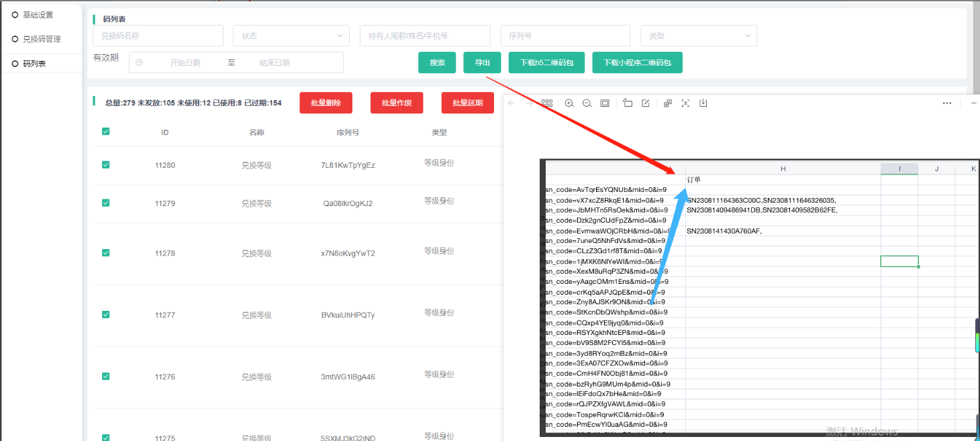Toggle the select-all checkbox in table header
The width and height of the screenshot is (980, 441).
coord(105,132)
